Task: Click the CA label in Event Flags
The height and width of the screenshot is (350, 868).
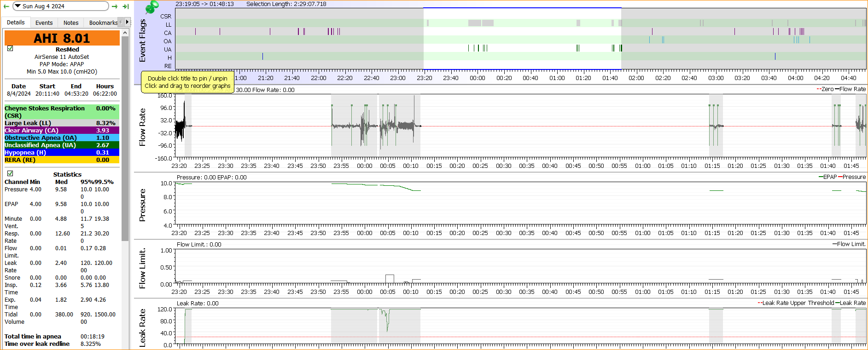Action: pos(168,33)
